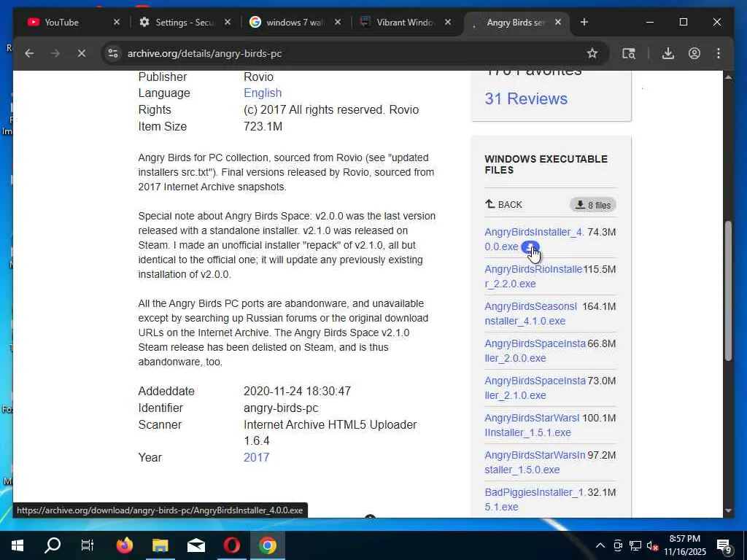This screenshot has height=560, width=747.
Task: Bookmark this page with the star icon
Action: click(592, 53)
